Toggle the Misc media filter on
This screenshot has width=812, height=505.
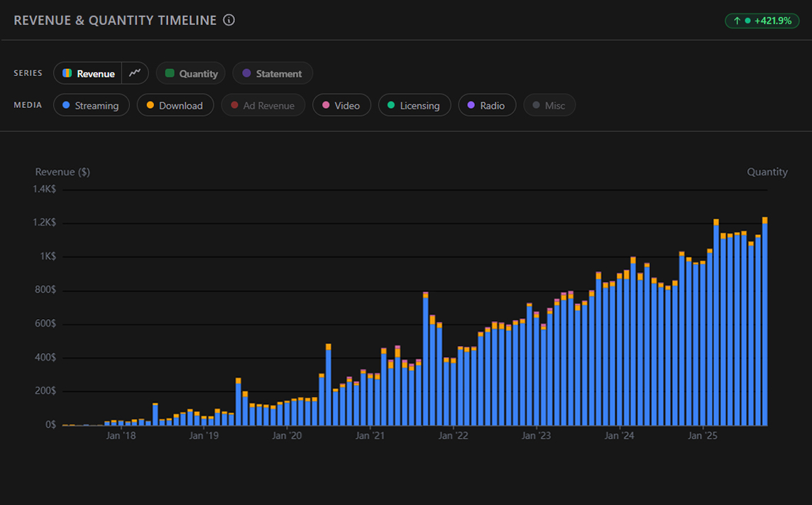click(549, 105)
